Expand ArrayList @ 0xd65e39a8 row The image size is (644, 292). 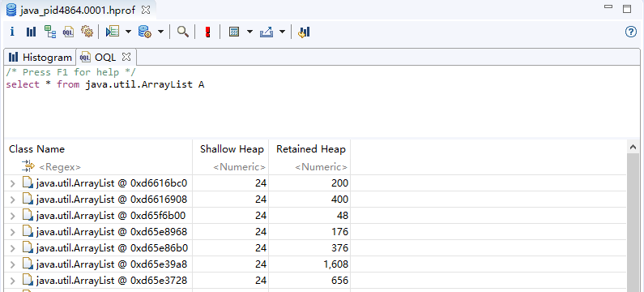(x=13, y=264)
